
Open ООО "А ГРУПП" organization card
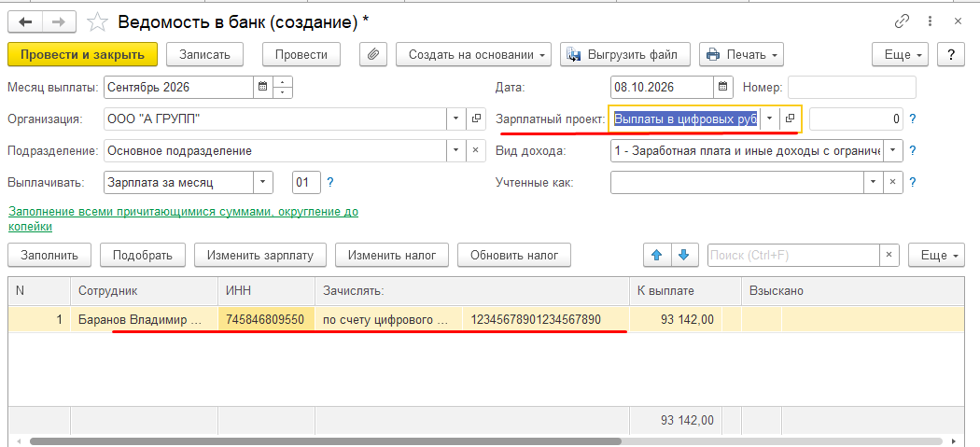(x=476, y=119)
